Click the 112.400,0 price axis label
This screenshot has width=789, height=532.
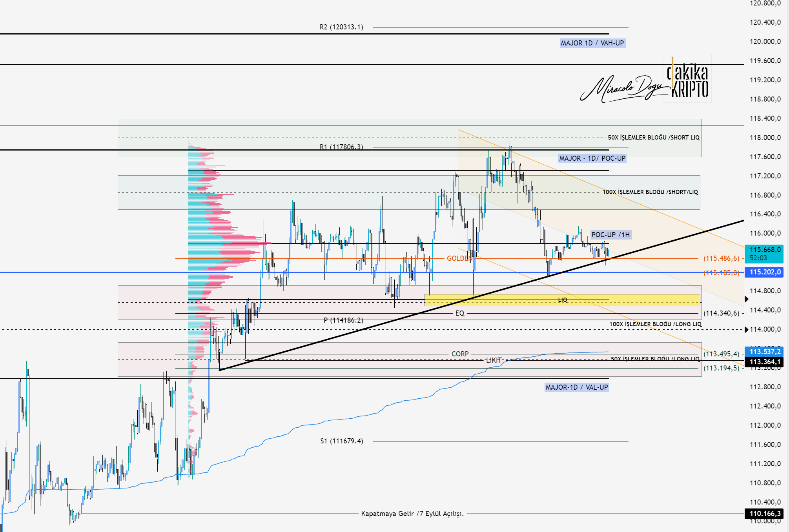(x=765, y=406)
